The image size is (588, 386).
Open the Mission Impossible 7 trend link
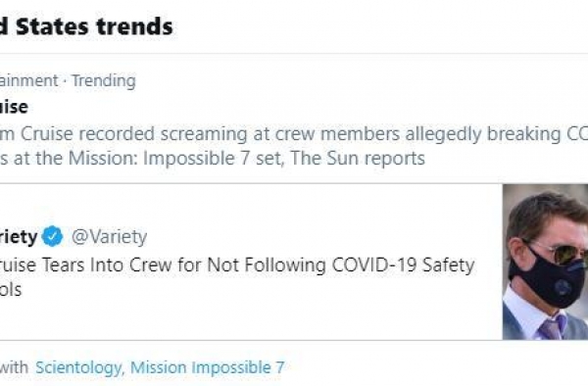pyautogui.click(x=207, y=367)
